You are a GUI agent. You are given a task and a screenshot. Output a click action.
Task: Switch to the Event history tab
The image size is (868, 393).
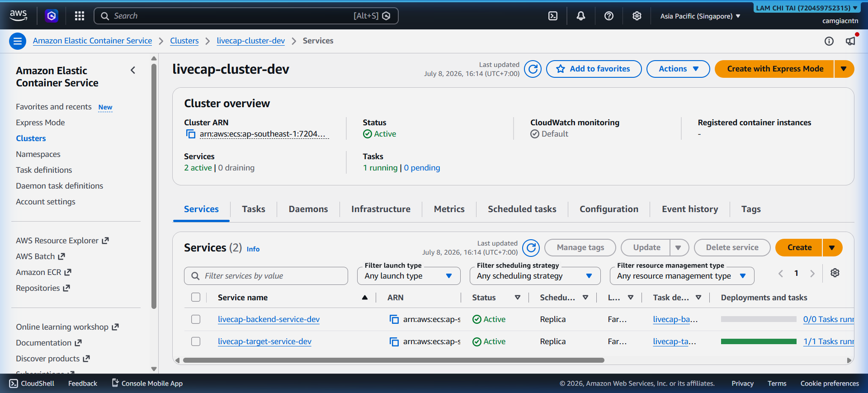[690, 209]
